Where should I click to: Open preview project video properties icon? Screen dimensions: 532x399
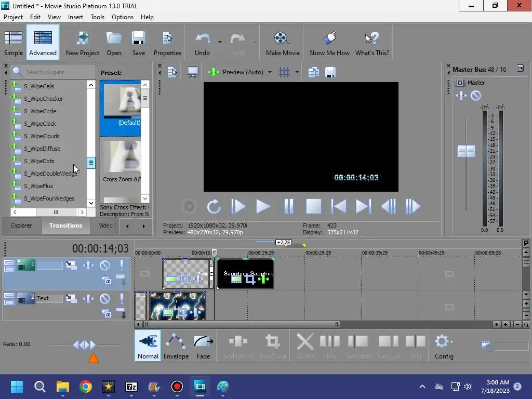pos(172,72)
